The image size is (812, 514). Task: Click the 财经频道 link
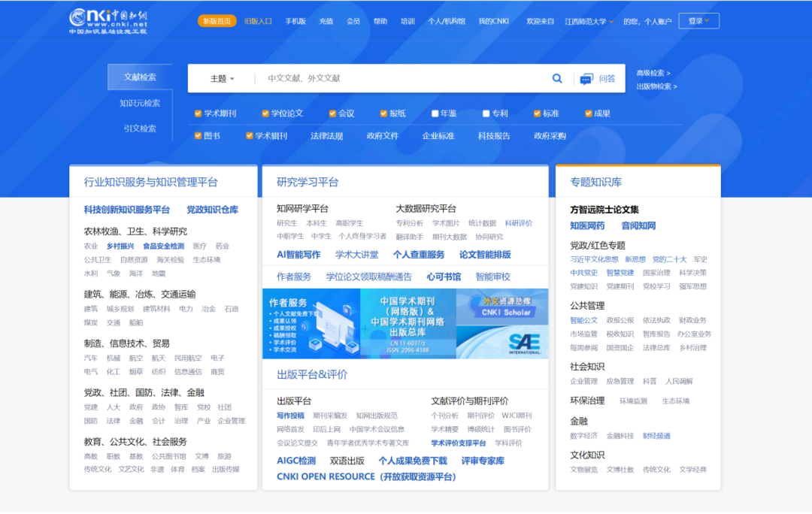click(656, 436)
